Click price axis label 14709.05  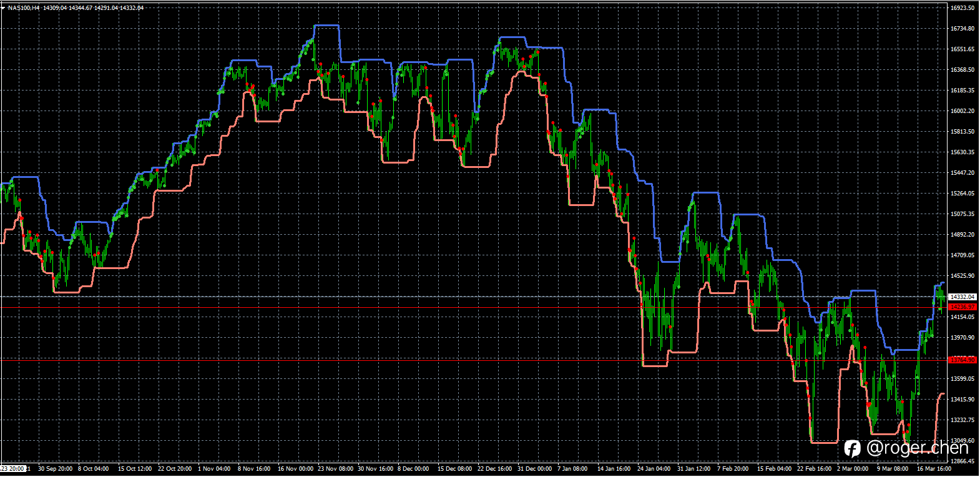[963, 255]
